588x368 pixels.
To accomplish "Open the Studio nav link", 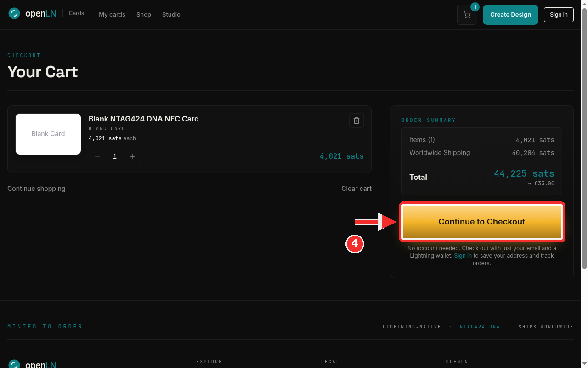I will click(x=171, y=14).
